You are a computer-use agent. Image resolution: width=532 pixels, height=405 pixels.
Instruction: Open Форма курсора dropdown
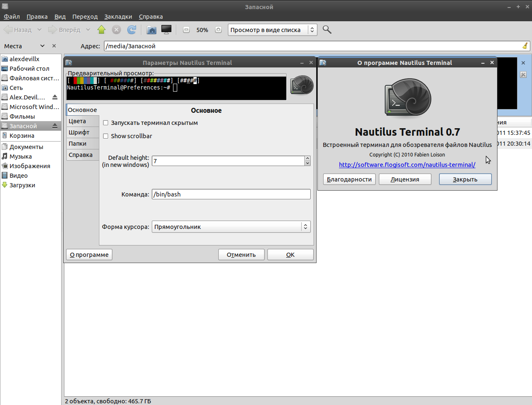point(231,227)
